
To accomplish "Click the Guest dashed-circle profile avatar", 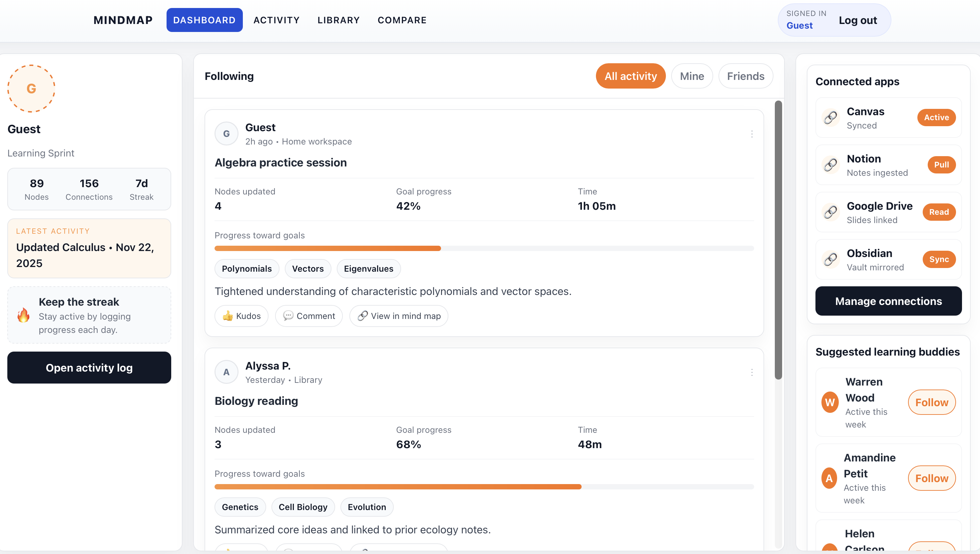I will pyautogui.click(x=31, y=89).
